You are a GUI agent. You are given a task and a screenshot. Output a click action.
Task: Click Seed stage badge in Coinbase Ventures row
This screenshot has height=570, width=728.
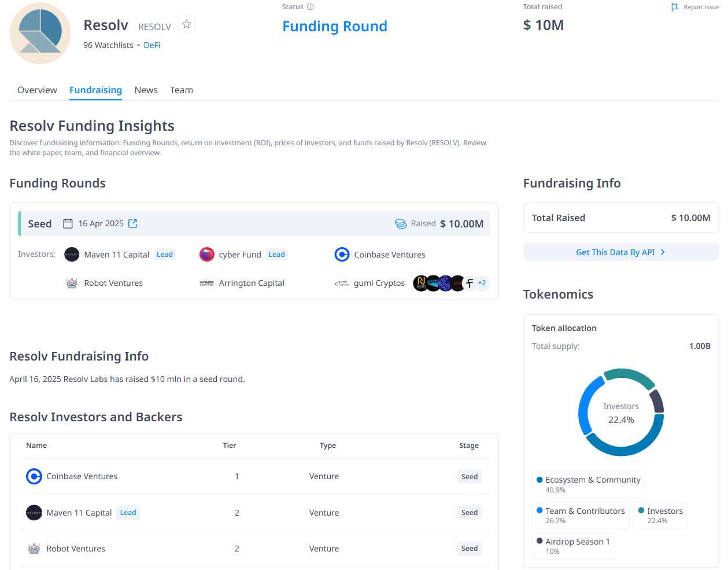click(x=470, y=476)
